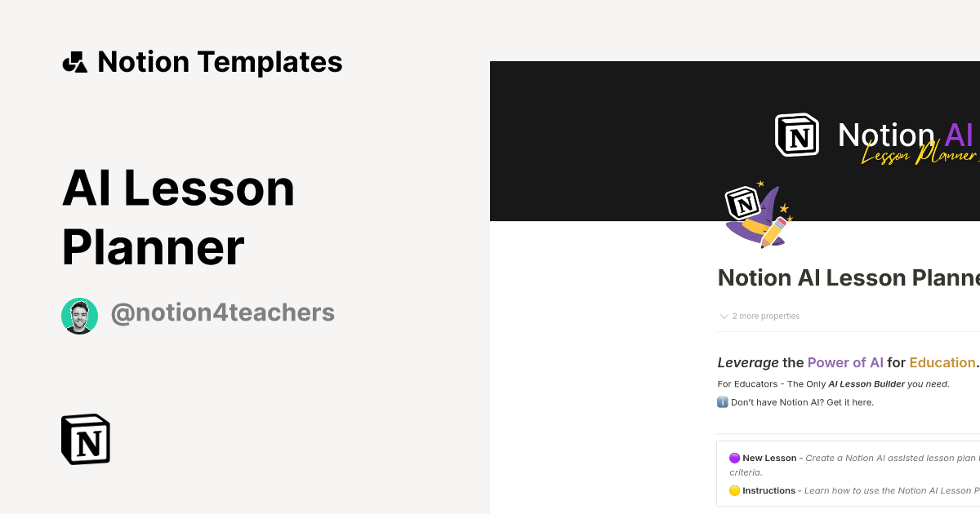Click the Notion logo in the bottom-left corner
Screen dimensions: 980x514
point(86,439)
